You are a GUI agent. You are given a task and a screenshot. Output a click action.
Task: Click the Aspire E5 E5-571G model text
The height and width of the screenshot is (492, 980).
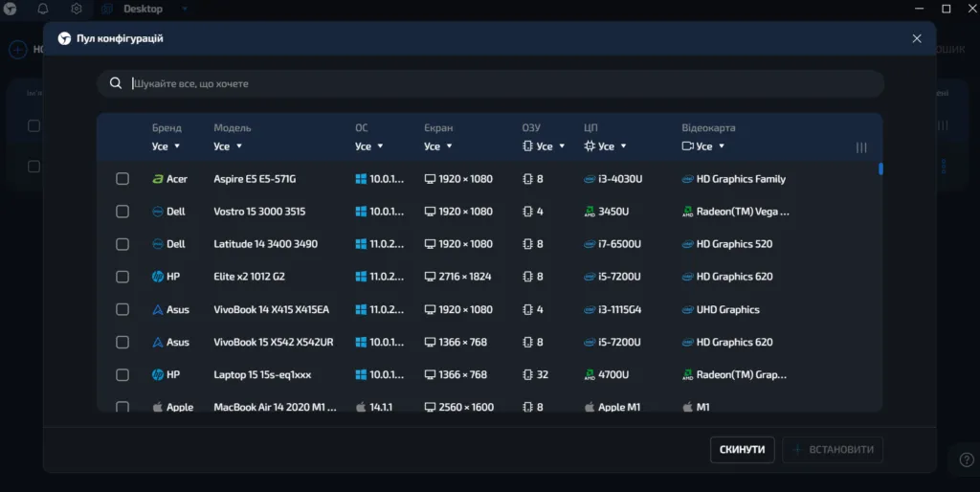pyautogui.click(x=255, y=179)
